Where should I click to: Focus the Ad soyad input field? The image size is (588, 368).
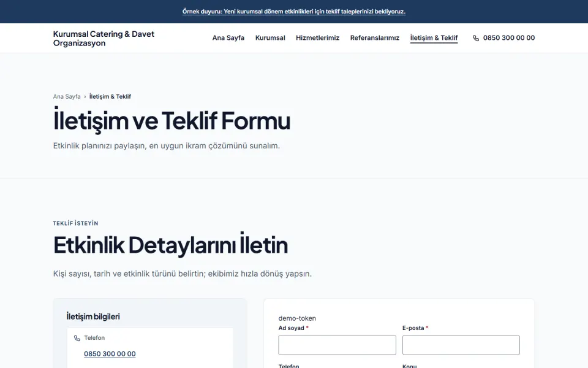tap(337, 345)
